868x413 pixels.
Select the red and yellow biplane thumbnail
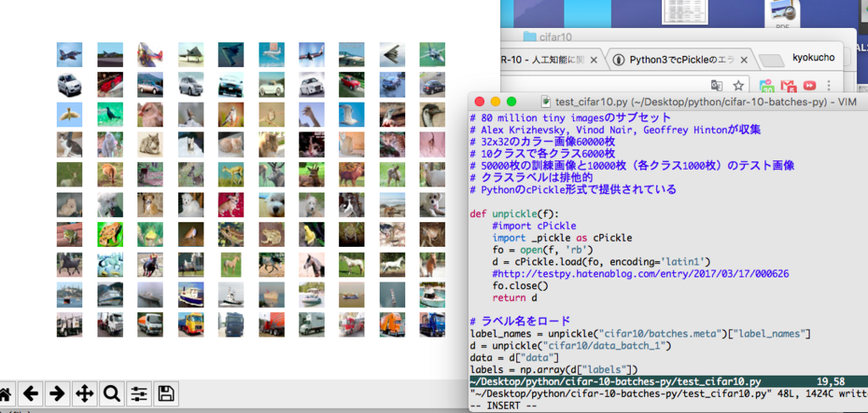pyautogui.click(x=150, y=55)
